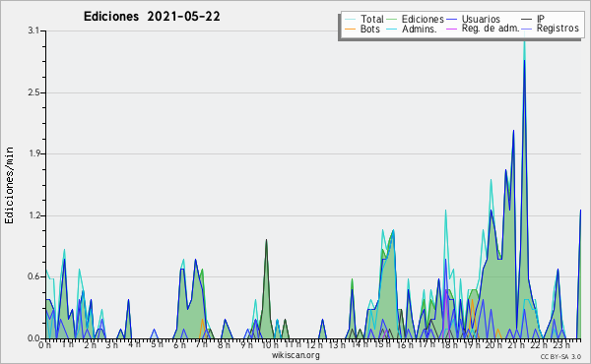The width and height of the screenshot is (591, 364).
Task: Click the Reg. de adm. magenta legend line
Action: point(451,29)
